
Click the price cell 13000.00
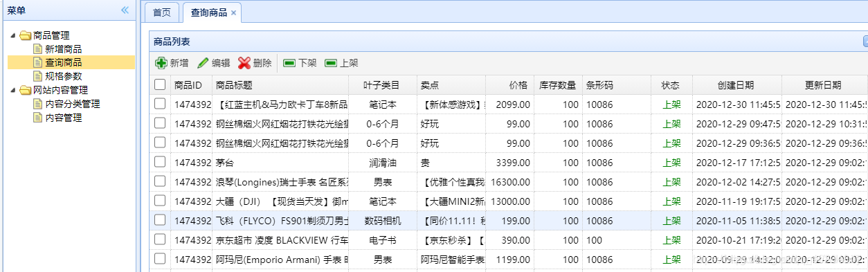(x=509, y=201)
